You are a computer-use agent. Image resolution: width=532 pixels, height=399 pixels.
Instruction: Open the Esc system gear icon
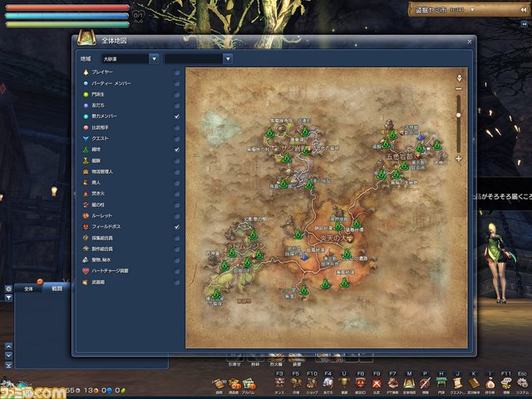523,384
